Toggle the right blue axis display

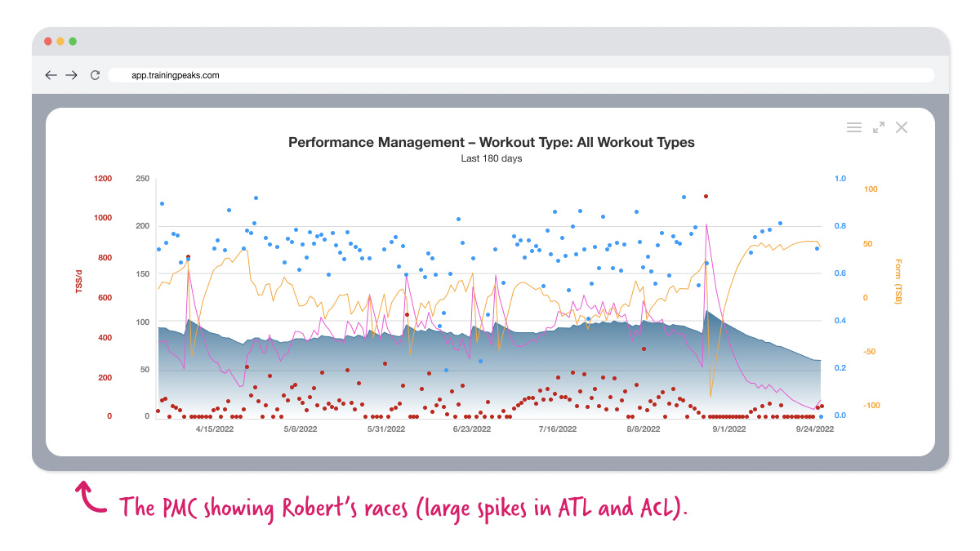click(x=840, y=296)
